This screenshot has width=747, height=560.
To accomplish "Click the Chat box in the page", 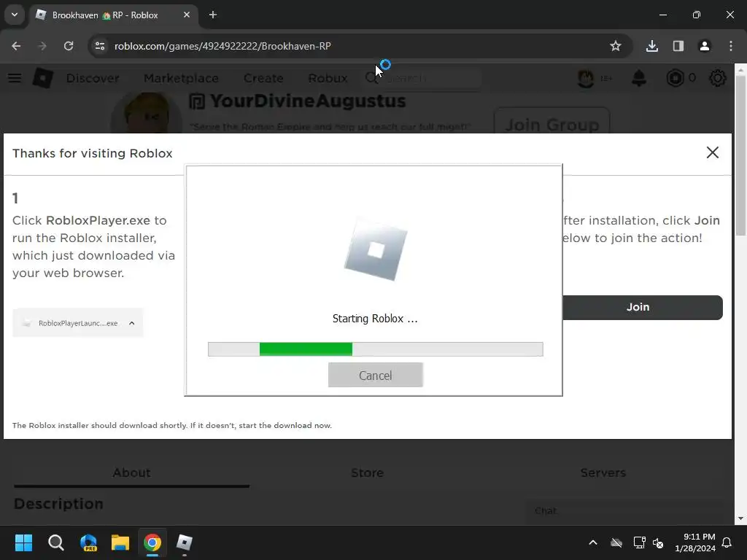I will click(624, 511).
